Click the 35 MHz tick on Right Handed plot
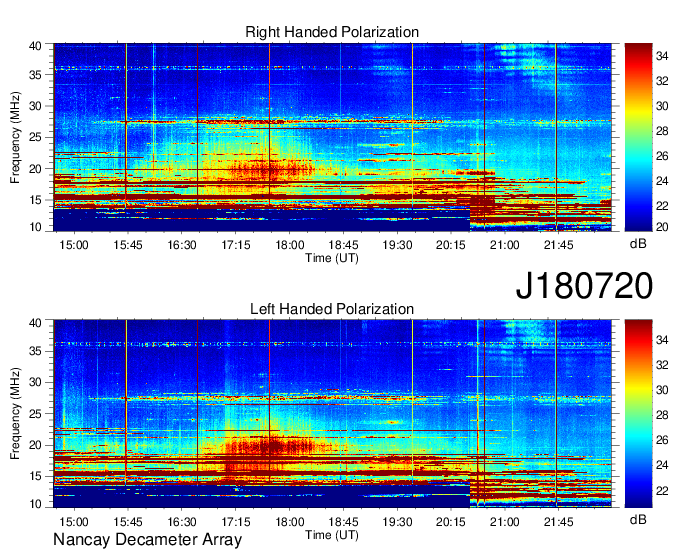The height and width of the screenshot is (552, 680). 35,75
